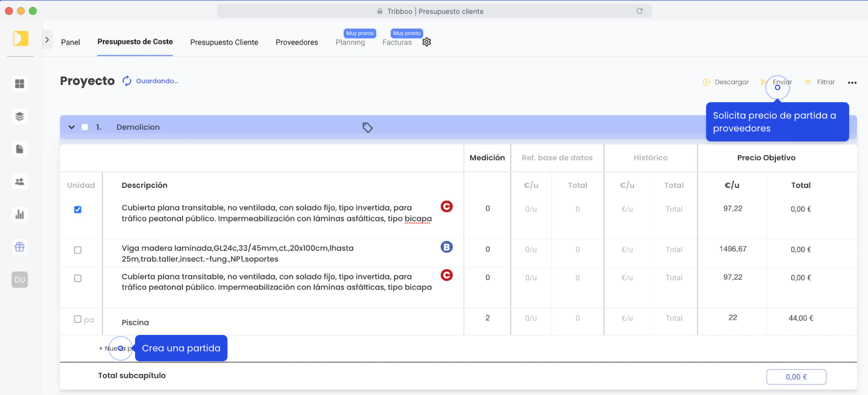The image size is (868, 395).
Task: Click the Precio Objetivo column header
Action: 766,158
